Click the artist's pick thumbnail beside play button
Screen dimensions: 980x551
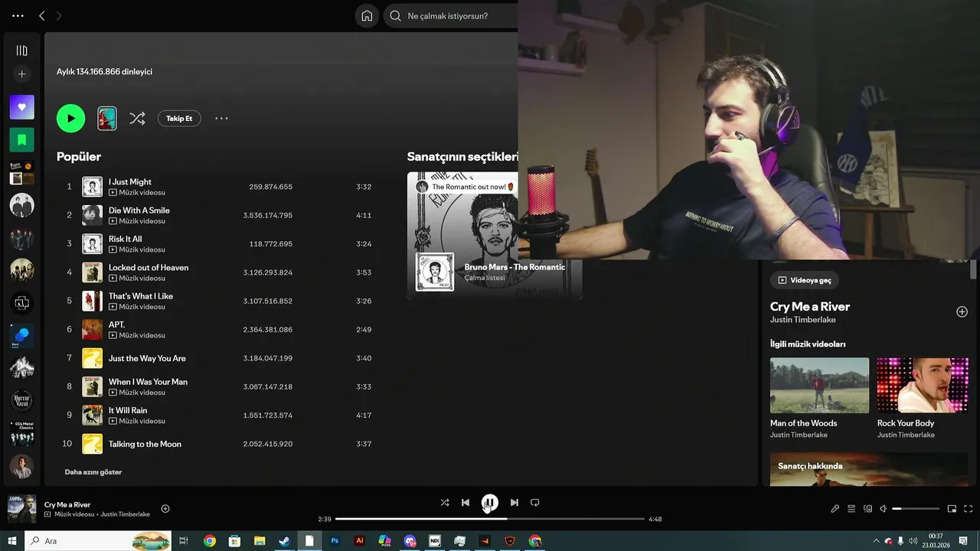tap(107, 119)
